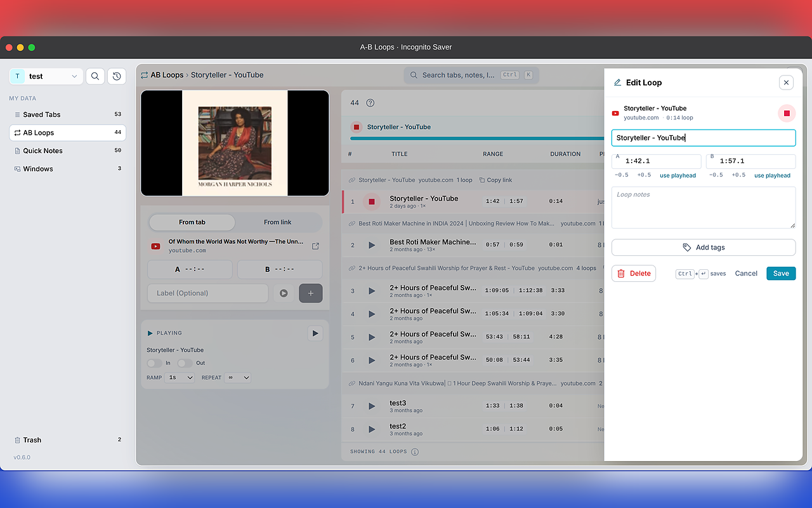
Task: Toggle the Out fade switch
Action: pos(185,363)
